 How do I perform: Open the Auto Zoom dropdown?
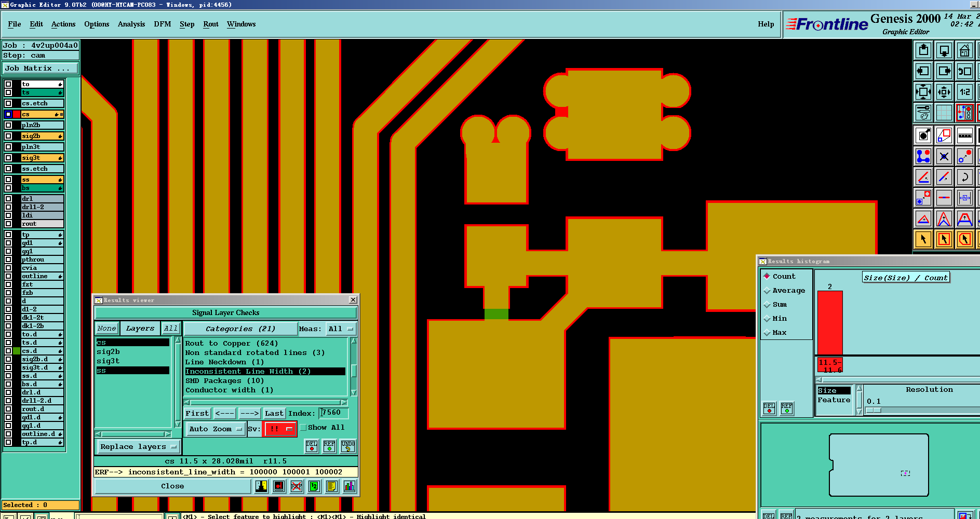[x=216, y=429]
